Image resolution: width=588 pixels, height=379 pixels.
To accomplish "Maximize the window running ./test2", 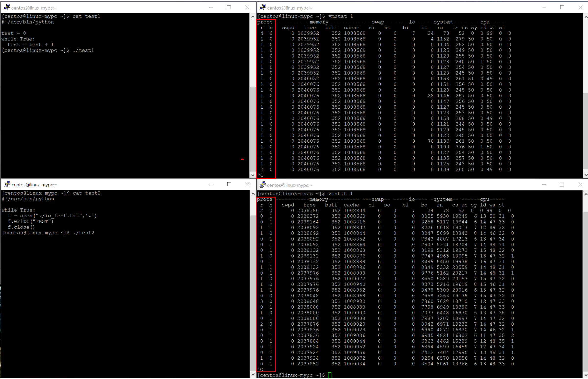I will click(x=229, y=184).
